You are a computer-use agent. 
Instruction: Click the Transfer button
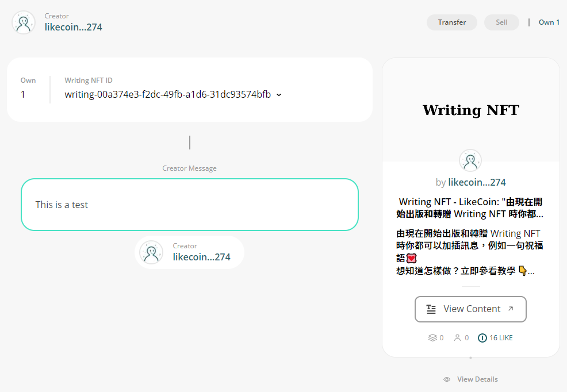point(451,22)
